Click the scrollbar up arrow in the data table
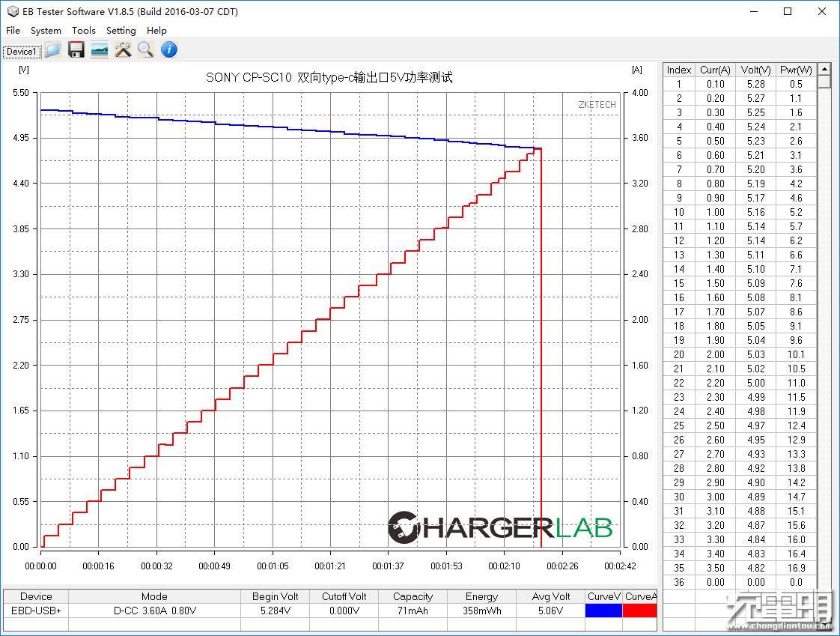Image resolution: width=840 pixels, height=636 pixels. (x=824, y=69)
